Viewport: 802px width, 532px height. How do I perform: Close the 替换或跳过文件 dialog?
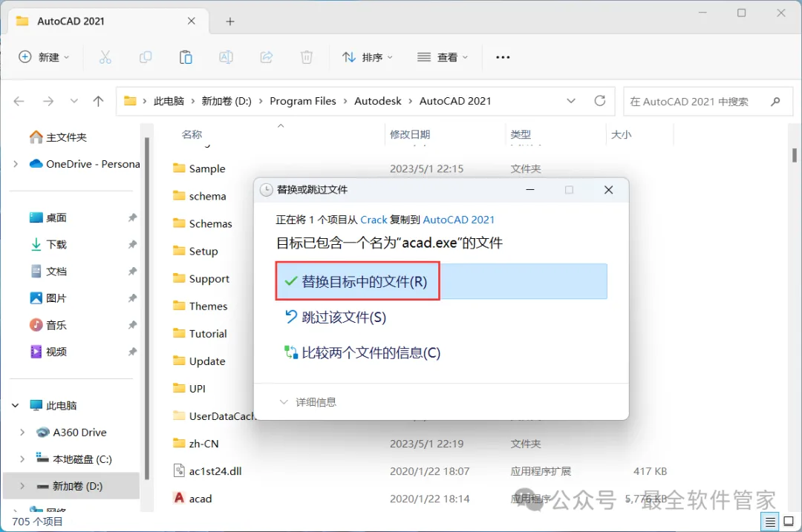click(609, 190)
